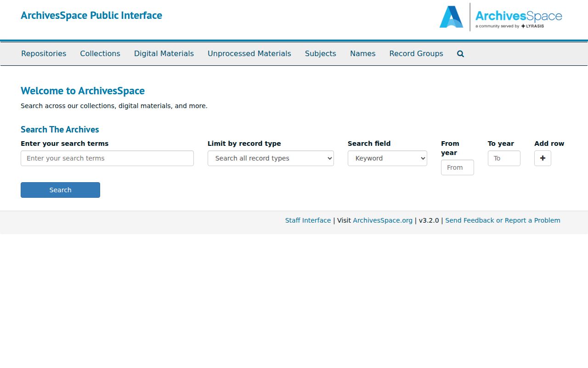Click the To year input box

click(x=504, y=158)
